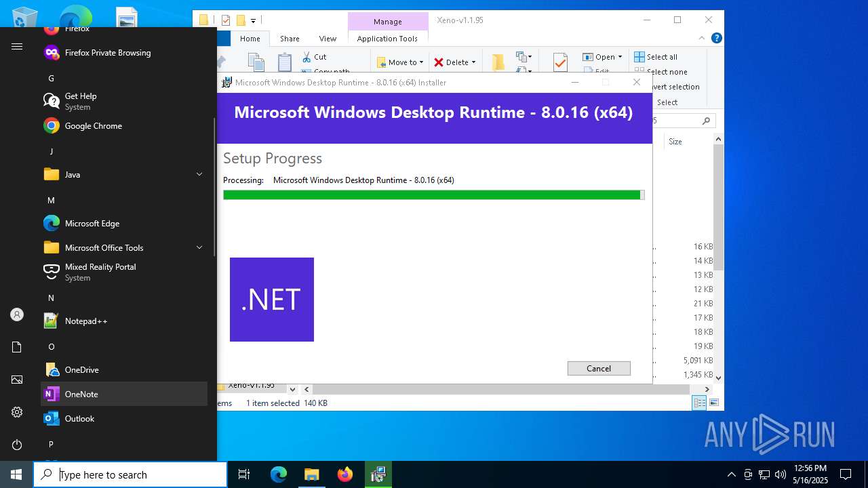Image resolution: width=868 pixels, height=488 pixels.
Task: Open Settings gear in Start sidebar
Action: coord(17,412)
